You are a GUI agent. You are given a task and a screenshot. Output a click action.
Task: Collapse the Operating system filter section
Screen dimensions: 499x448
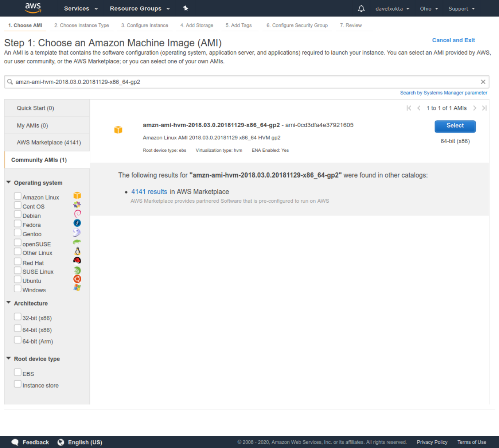click(x=9, y=183)
